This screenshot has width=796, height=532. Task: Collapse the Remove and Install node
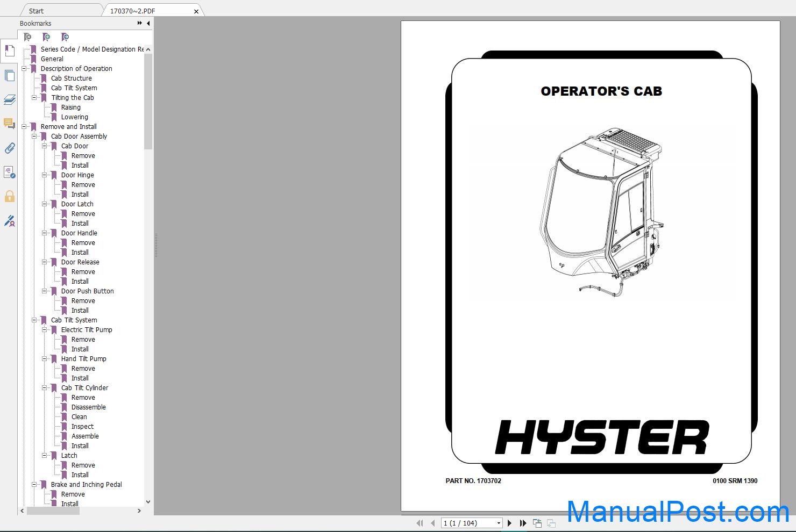click(x=24, y=127)
